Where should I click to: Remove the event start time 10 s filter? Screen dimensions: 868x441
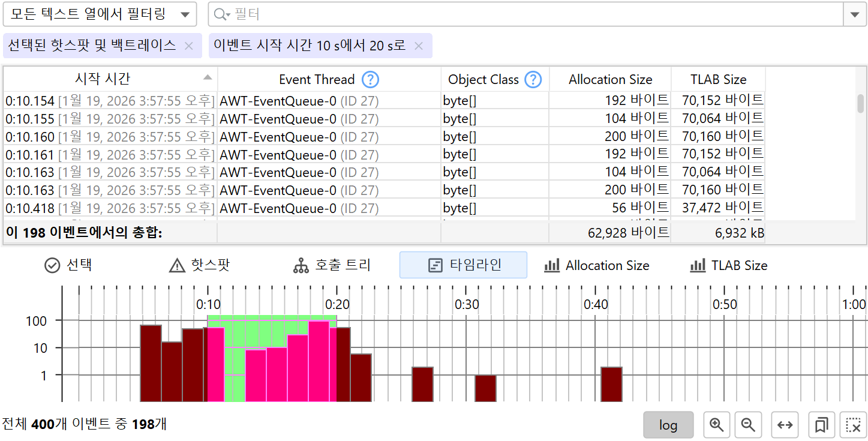click(x=419, y=46)
